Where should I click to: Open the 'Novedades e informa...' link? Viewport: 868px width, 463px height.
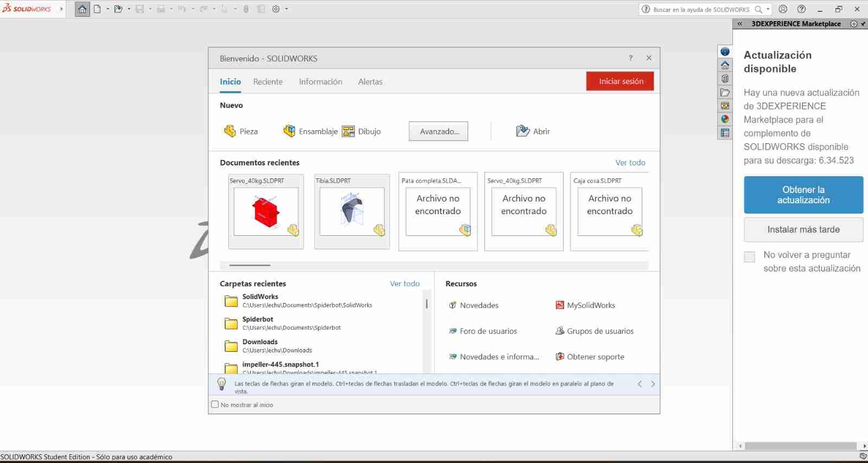point(494,357)
